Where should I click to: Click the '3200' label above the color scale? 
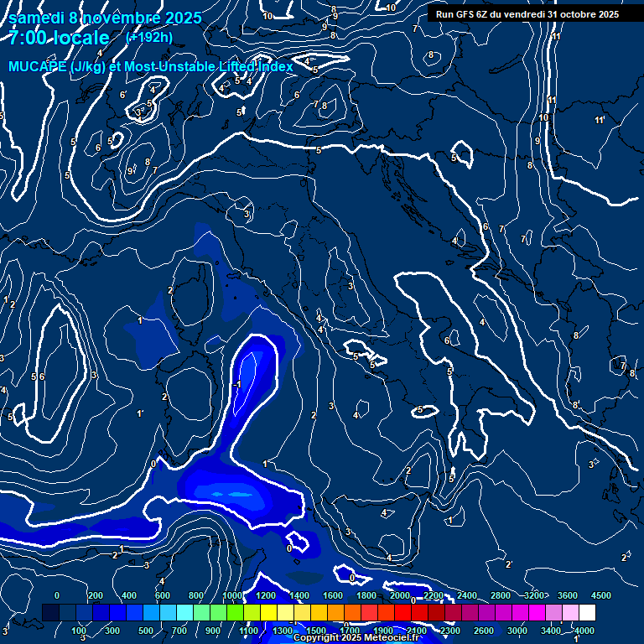click(534, 595)
